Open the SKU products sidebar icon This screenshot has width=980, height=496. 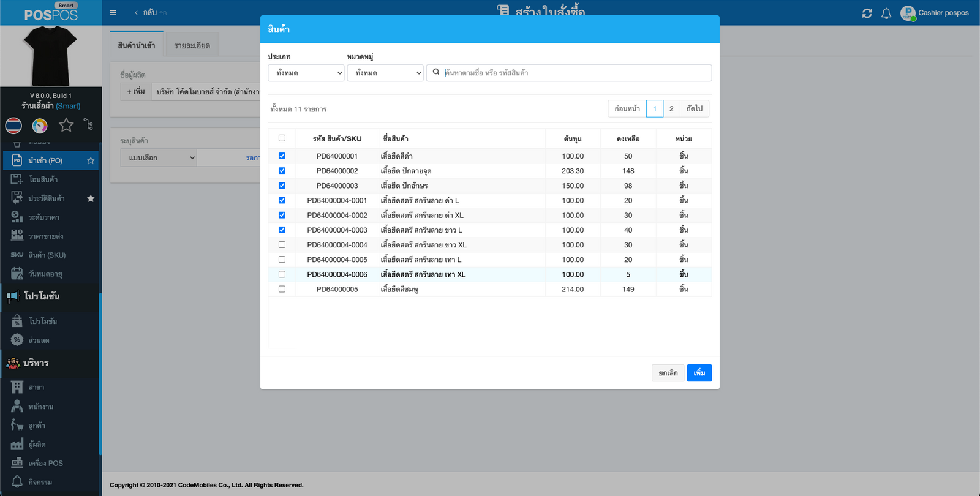click(17, 255)
